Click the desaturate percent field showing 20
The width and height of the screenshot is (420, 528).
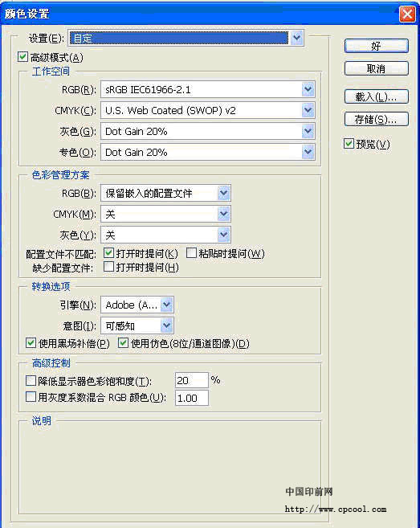point(192,380)
